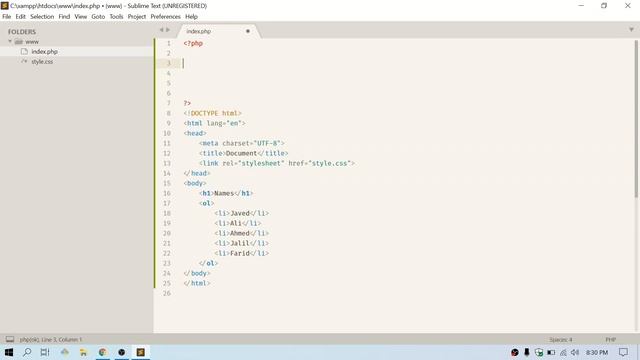Click the index.php file icon in sidebar

tap(24, 51)
